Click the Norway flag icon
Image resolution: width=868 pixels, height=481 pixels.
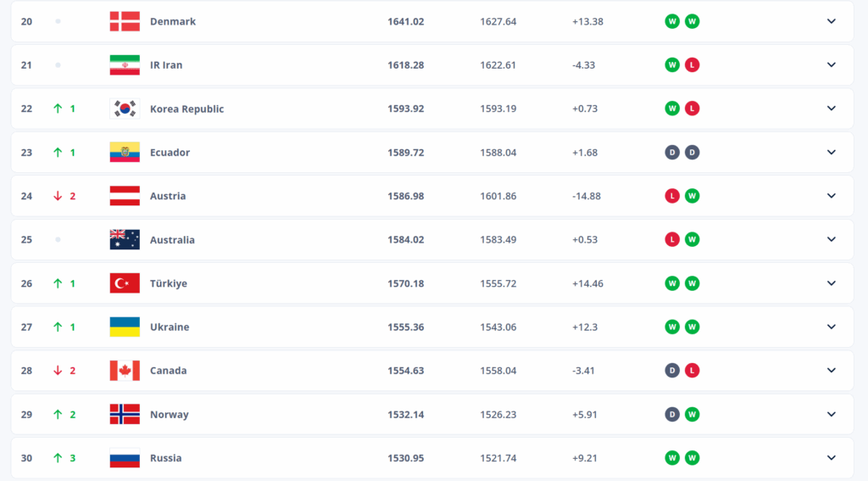coord(125,415)
